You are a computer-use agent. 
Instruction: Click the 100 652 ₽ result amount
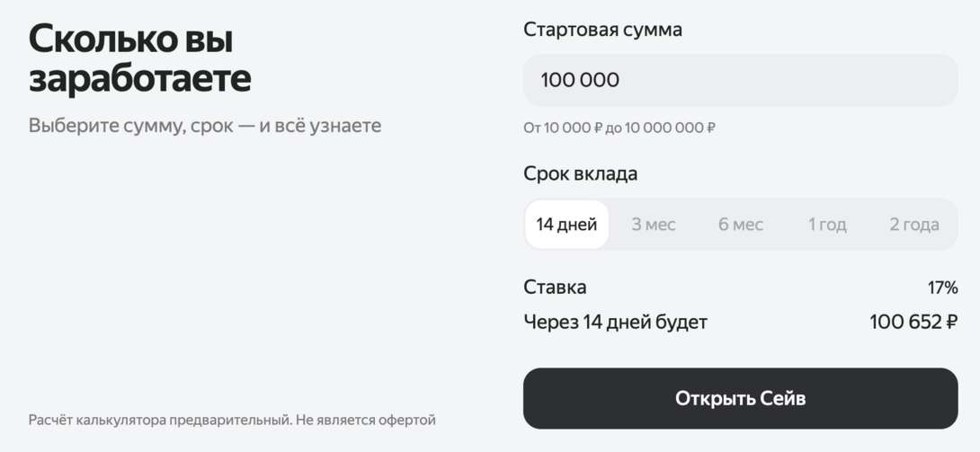click(913, 322)
